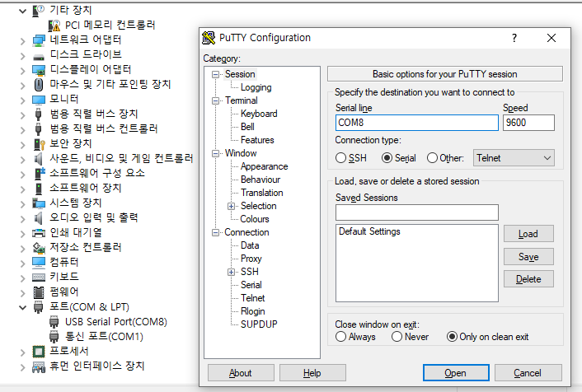Click the 범용 직렬 버스 컨트롤러 USB icon
Viewport: 582px width, 392px height.
[38, 129]
